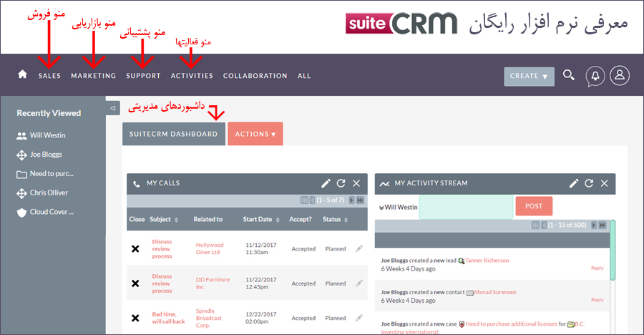
Task: Open the Collaboration menu
Action: (x=255, y=76)
